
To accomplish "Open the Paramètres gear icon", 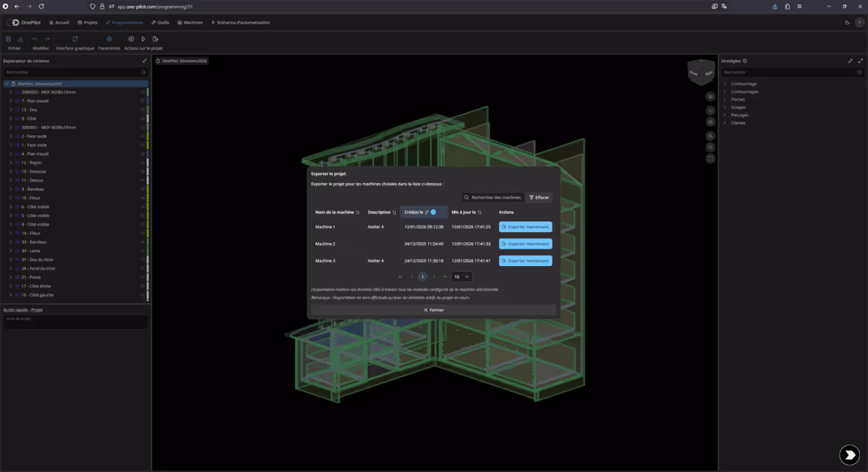I will pyautogui.click(x=109, y=38).
